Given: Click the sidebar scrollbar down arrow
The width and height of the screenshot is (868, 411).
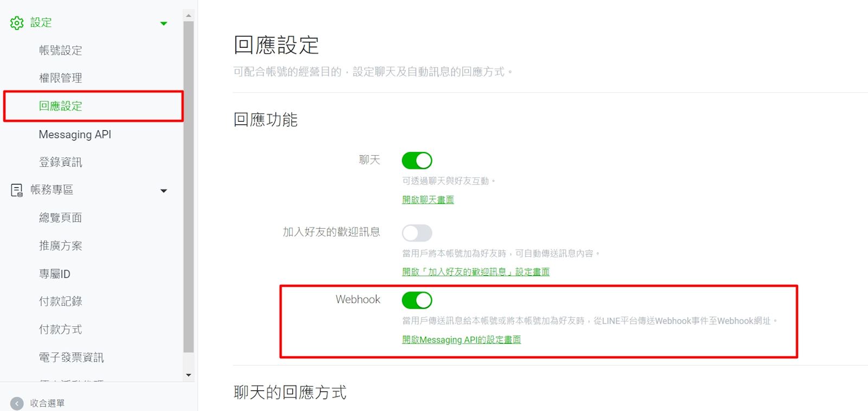Looking at the screenshot, I should pos(188,375).
